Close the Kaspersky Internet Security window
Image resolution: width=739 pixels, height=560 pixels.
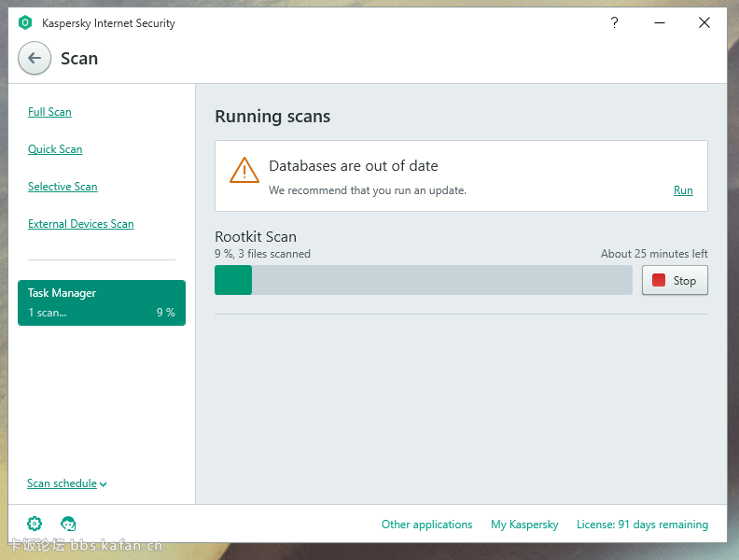click(704, 22)
